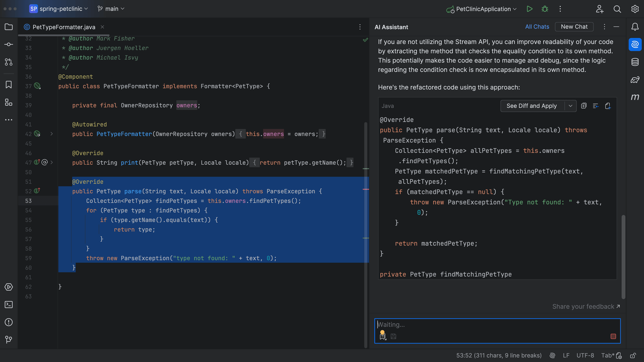This screenshot has width=644, height=362.
Task: Open the Database tool window
Action: click(x=635, y=62)
